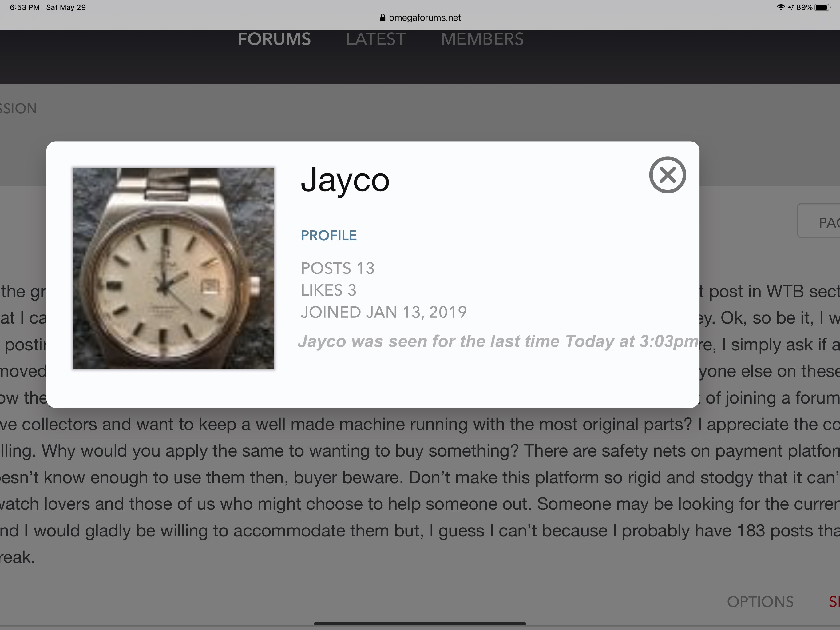Tap the home indicator bar at bottom
The image size is (840, 630).
pos(420,624)
